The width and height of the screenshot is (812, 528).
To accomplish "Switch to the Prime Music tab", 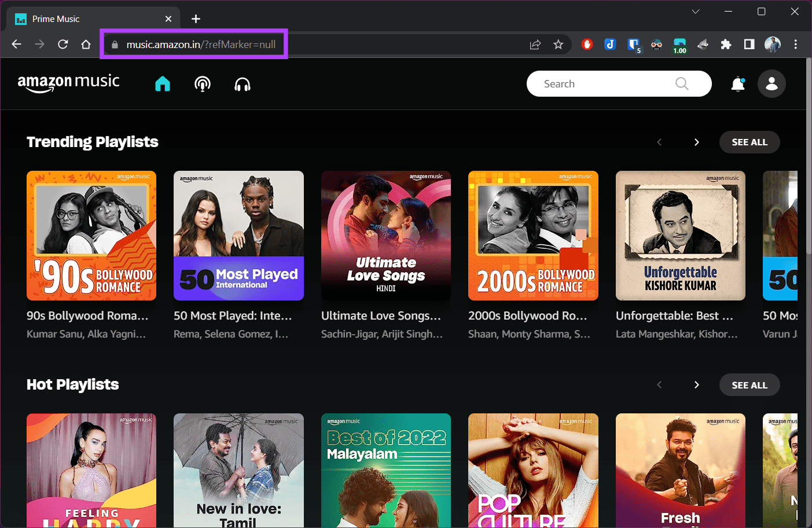I will point(87,19).
